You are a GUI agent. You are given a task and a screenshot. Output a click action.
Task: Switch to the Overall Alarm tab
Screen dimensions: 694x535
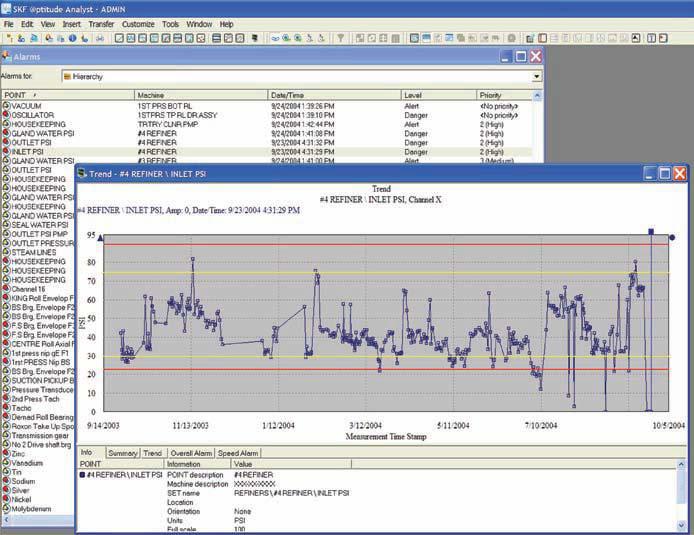191,453
